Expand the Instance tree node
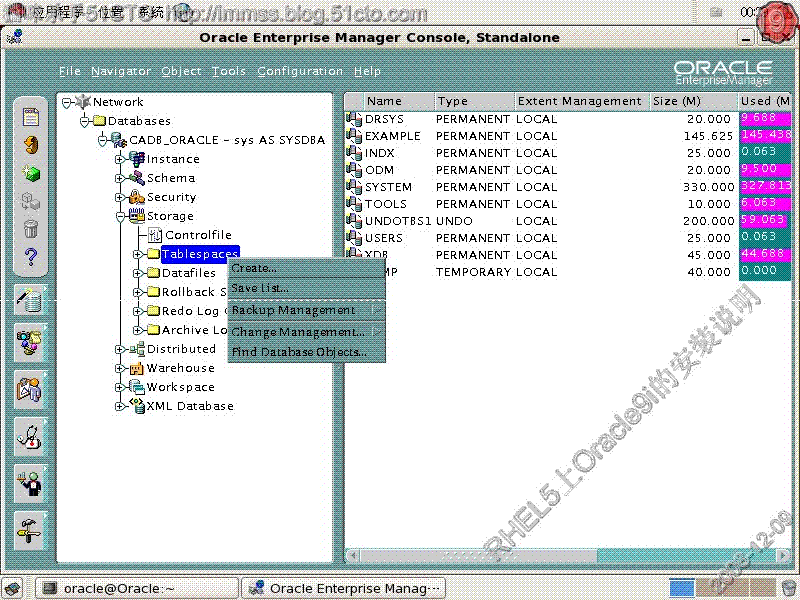The width and height of the screenshot is (800, 600). [x=119, y=159]
